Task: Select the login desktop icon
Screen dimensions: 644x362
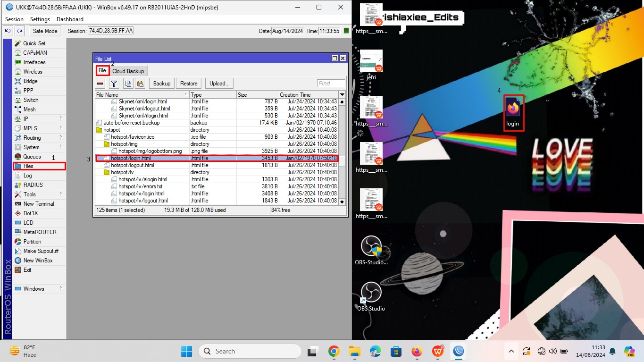Action: (513, 113)
